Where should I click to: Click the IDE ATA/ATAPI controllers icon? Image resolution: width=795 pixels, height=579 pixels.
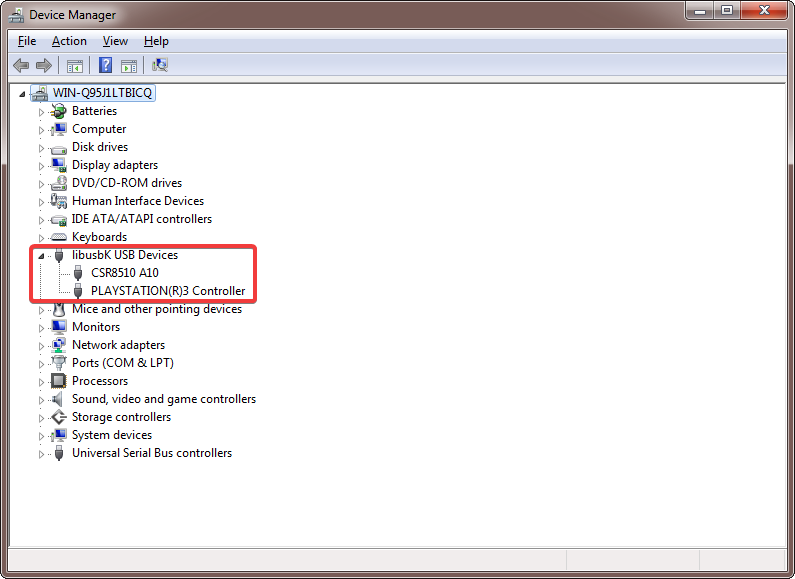59,220
